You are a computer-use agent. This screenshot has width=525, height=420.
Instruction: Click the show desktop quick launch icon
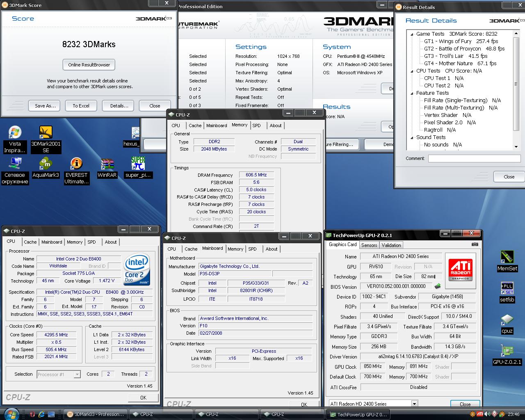[51, 414]
